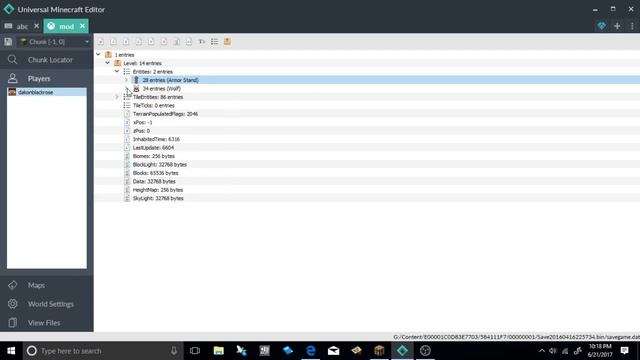Collapse the 'Entities: 2 entries' node

coord(117,71)
